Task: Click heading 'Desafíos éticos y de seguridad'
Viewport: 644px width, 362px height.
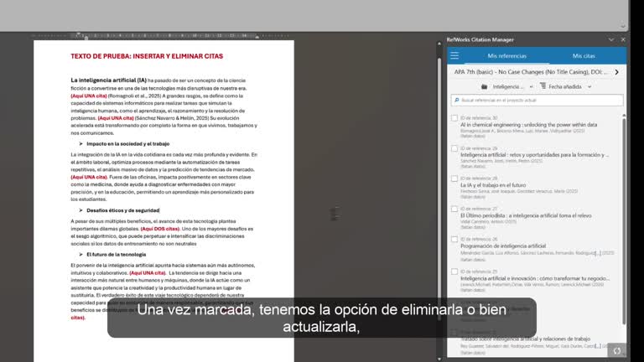Action: pos(122,210)
